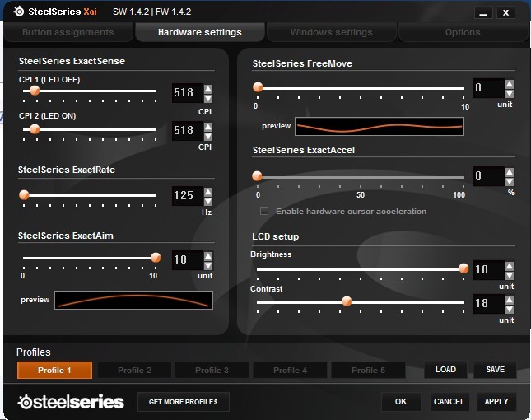Click the ExactAim preview curve box
The image size is (531, 420).
(x=133, y=300)
